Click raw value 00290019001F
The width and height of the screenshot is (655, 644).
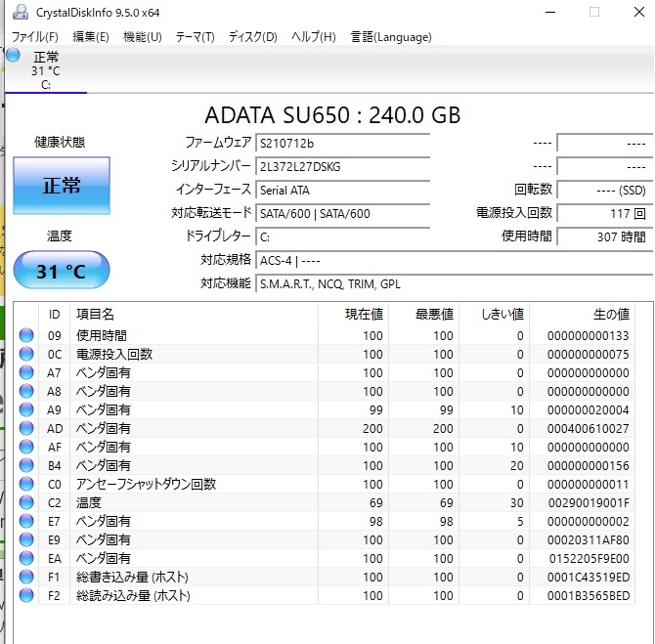[589, 503]
